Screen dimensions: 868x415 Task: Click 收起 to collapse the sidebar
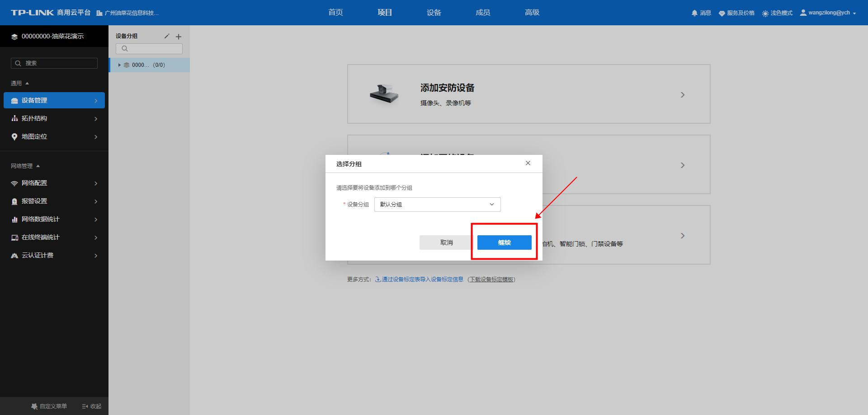[92, 406]
